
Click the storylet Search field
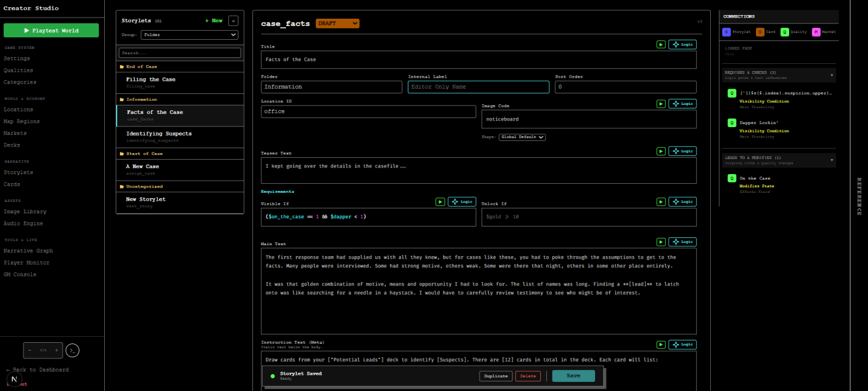click(x=180, y=53)
